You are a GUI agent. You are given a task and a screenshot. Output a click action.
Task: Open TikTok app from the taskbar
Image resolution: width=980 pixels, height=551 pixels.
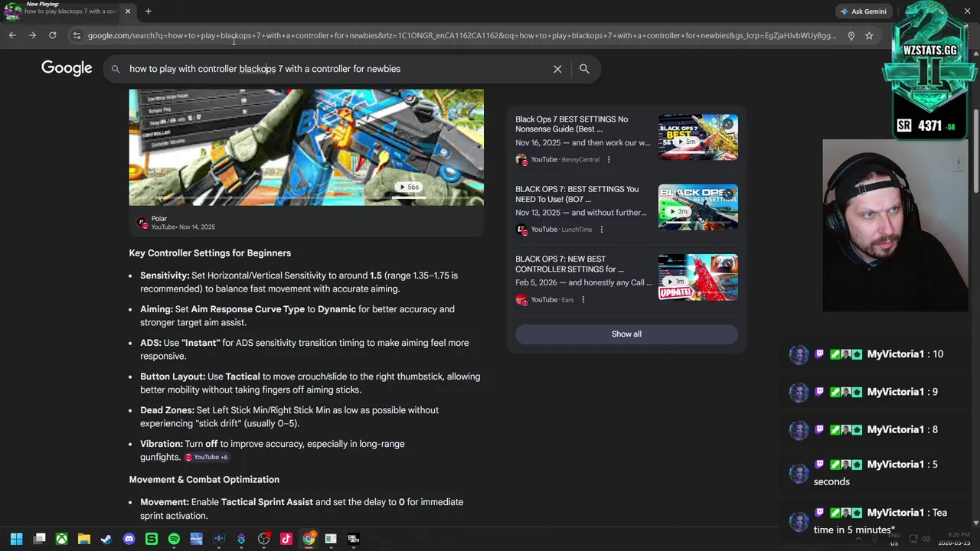click(x=286, y=539)
